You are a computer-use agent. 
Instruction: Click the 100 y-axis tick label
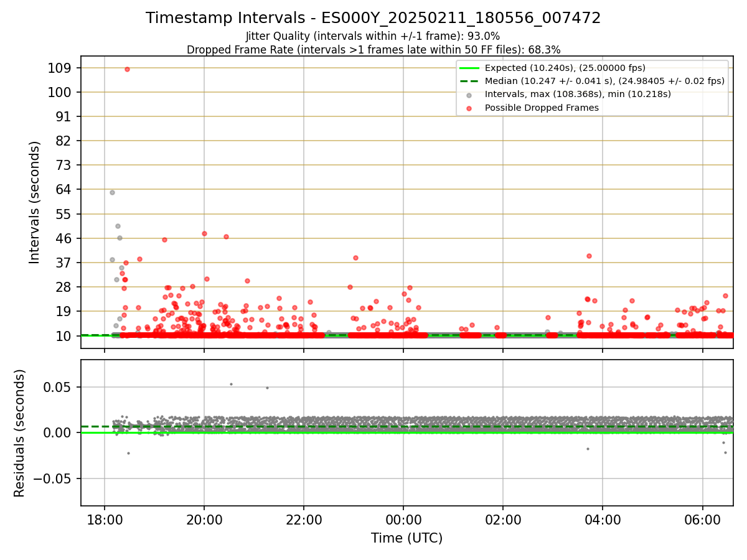[60, 92]
